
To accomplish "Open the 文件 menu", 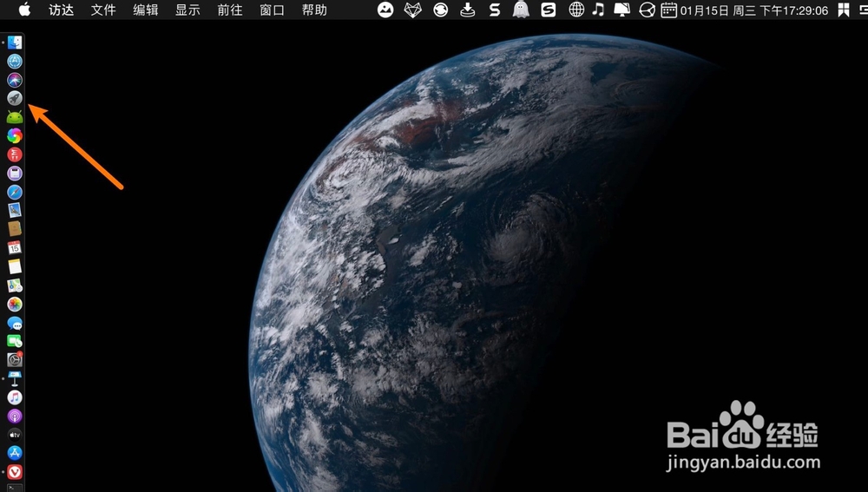I will tap(103, 10).
